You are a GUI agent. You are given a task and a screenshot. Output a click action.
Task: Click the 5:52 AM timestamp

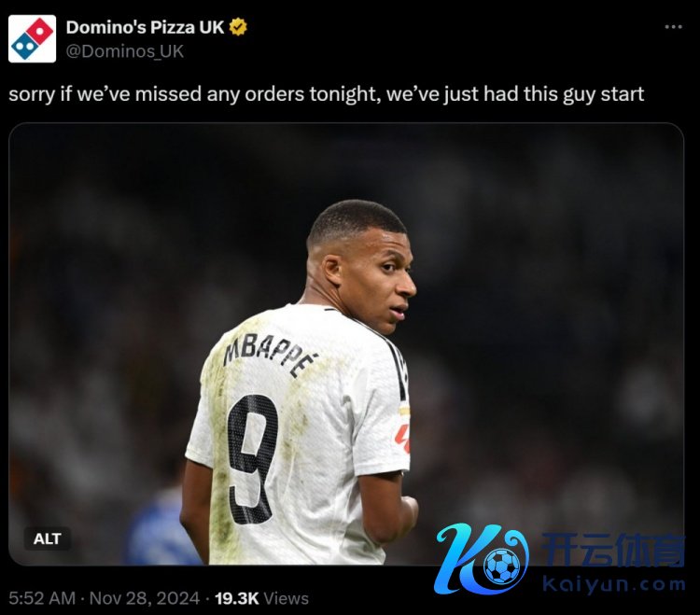[42, 598]
